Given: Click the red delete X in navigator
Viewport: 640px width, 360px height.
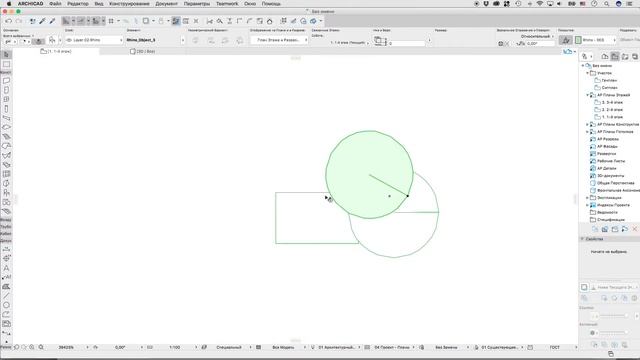Looking at the screenshot, I should coord(635,229).
